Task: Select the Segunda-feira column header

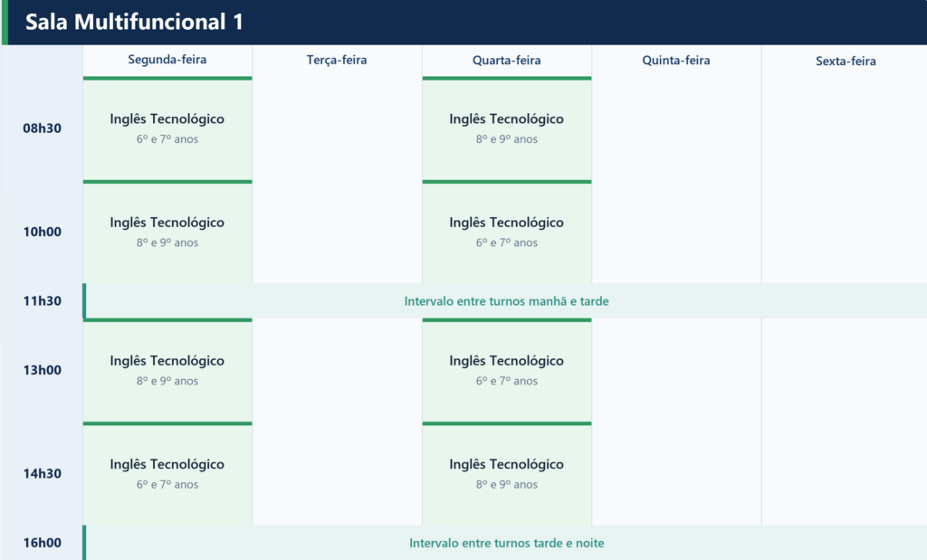Action: coord(167,60)
